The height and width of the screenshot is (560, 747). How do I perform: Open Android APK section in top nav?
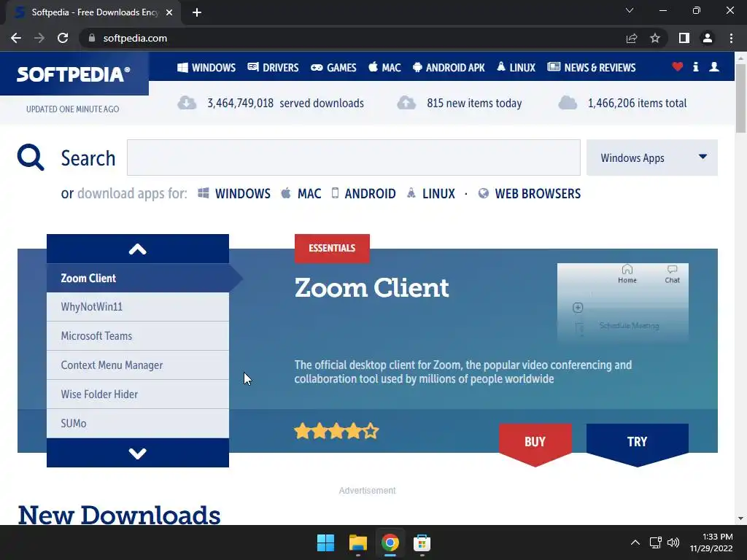(449, 68)
